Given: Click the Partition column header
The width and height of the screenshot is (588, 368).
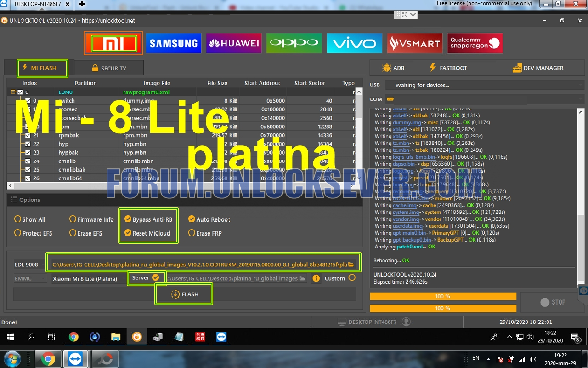Looking at the screenshot, I should pyautogui.click(x=85, y=83).
